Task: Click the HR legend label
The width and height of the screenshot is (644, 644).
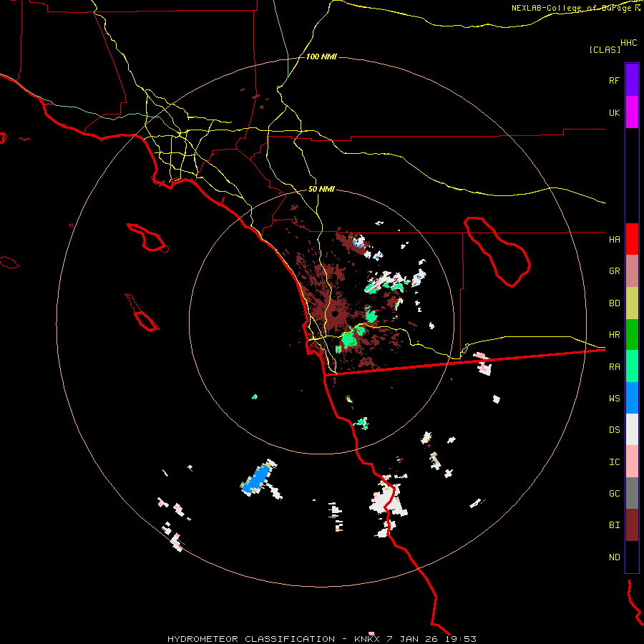Action: coord(614,335)
